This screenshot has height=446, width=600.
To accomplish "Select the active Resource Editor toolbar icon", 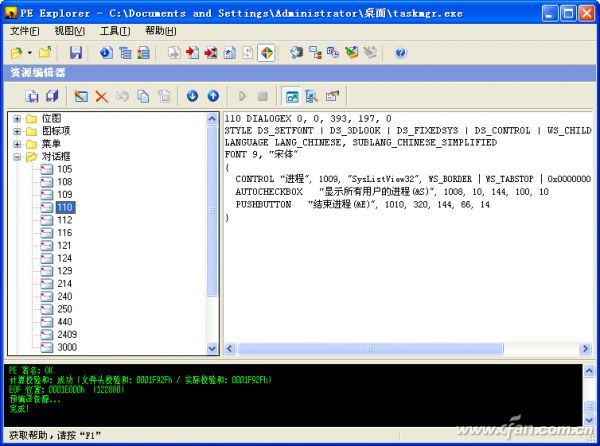I will pos(266,52).
